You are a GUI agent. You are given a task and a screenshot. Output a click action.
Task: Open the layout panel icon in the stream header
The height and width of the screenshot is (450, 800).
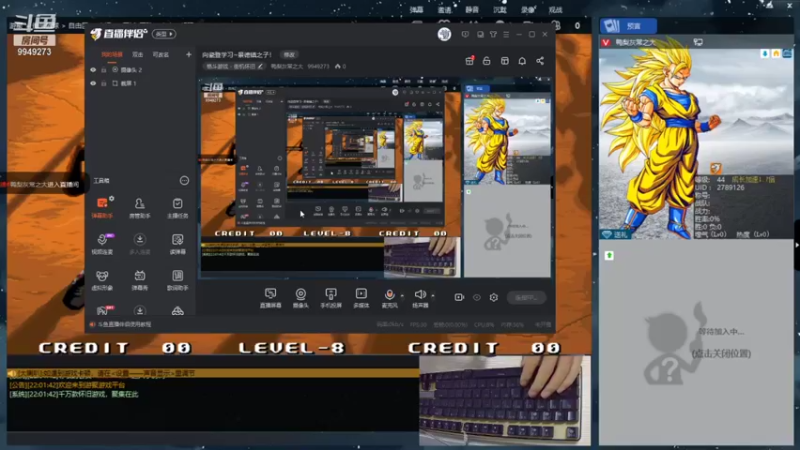pyautogui.click(x=505, y=61)
